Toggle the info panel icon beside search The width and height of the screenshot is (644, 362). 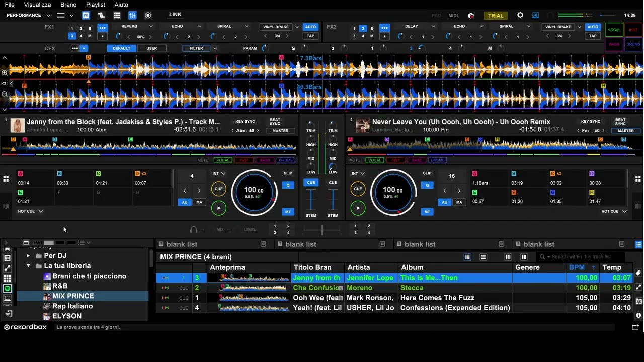[524, 257]
